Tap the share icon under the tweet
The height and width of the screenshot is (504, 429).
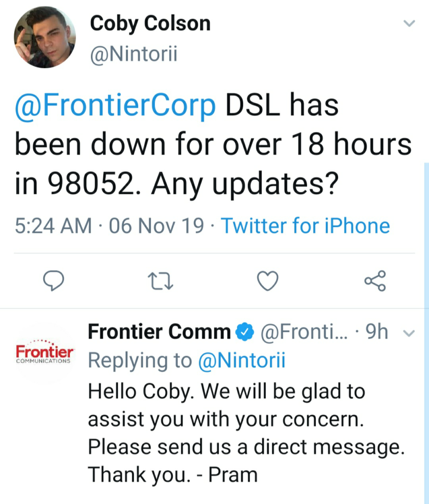click(375, 281)
